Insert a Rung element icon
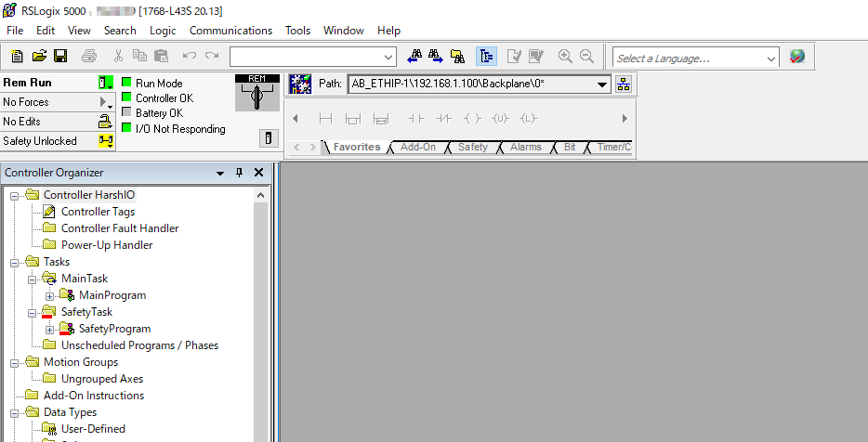 click(x=325, y=118)
